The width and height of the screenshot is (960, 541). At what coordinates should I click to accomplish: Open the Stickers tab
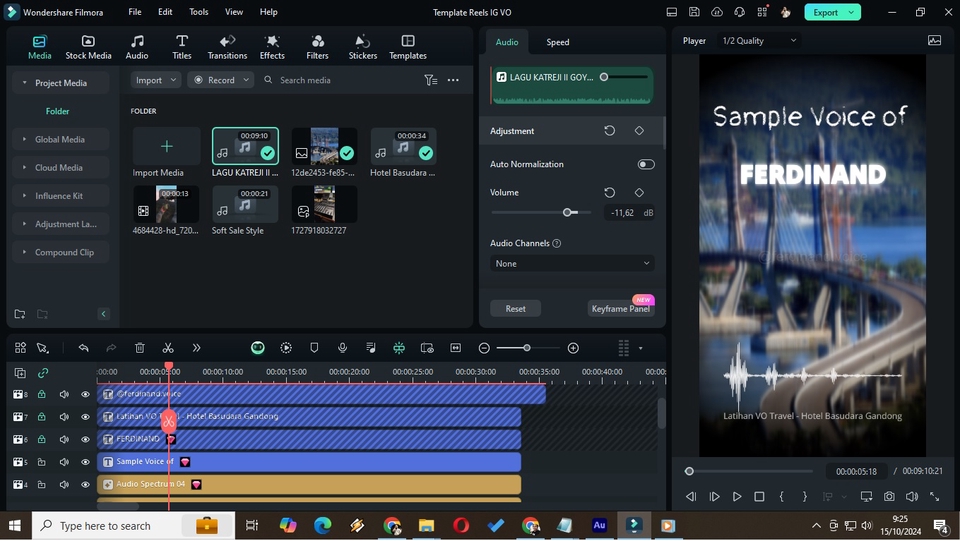click(362, 47)
